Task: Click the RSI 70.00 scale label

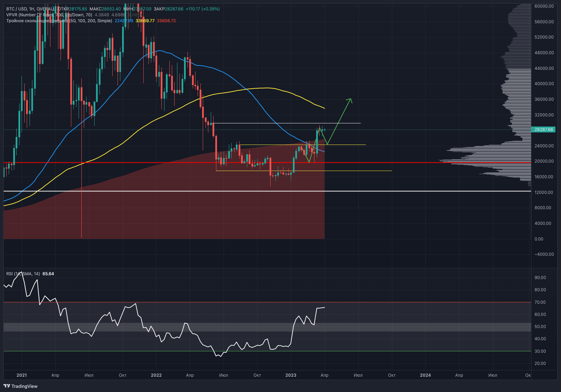Action: (540, 302)
